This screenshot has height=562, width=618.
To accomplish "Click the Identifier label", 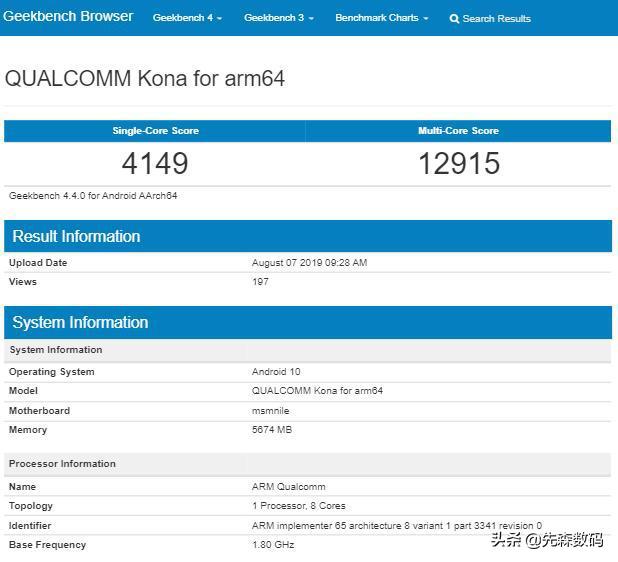I will [30, 526].
